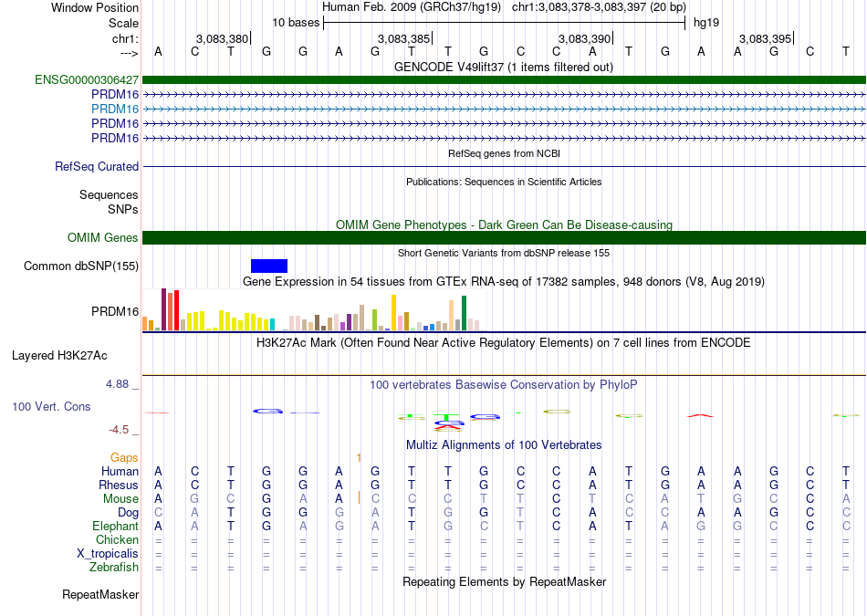Click the tall dark magenta bar in GTEx chart
The width and height of the screenshot is (867, 616).
tap(163, 309)
